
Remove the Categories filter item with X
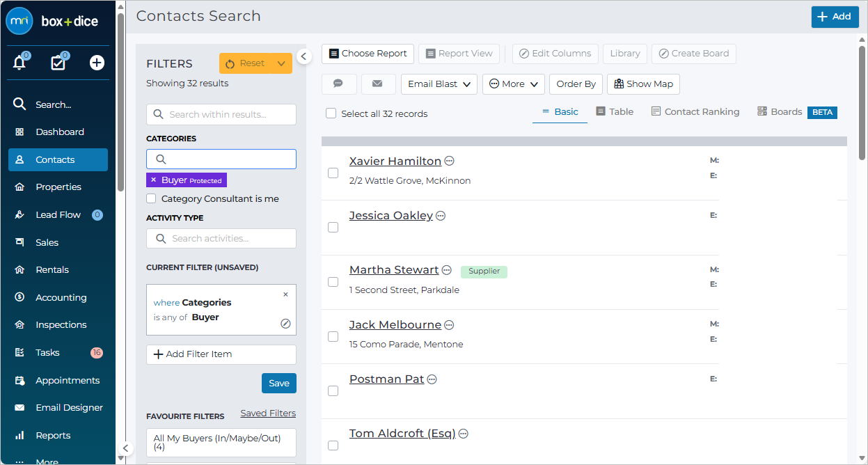(285, 294)
